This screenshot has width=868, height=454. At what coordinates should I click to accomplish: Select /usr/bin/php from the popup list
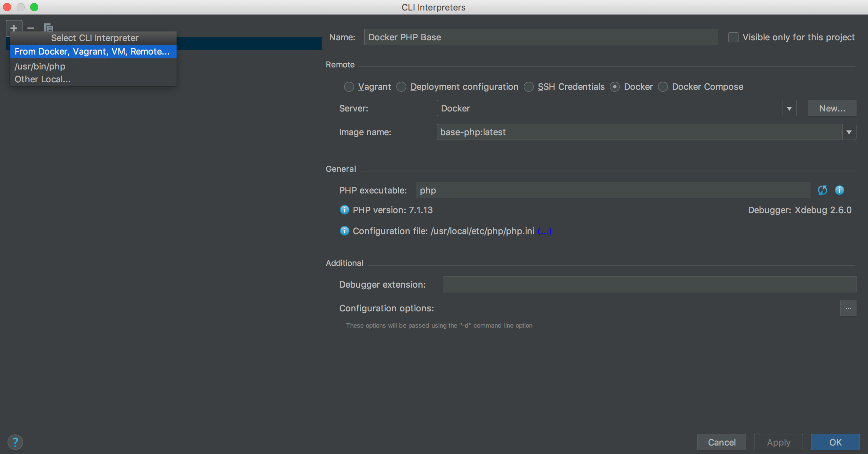[40, 66]
